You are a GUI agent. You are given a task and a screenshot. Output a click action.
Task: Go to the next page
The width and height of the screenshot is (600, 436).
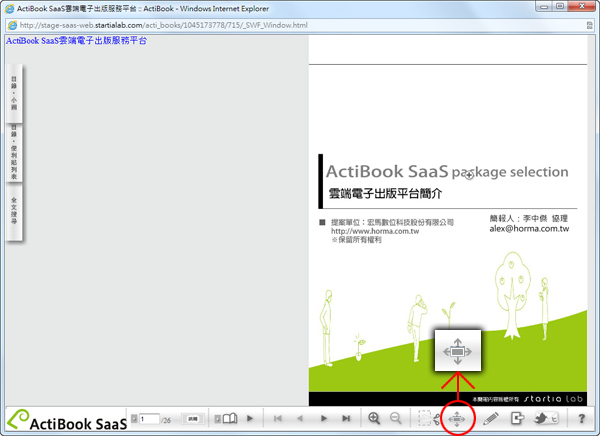pyautogui.click(x=323, y=418)
